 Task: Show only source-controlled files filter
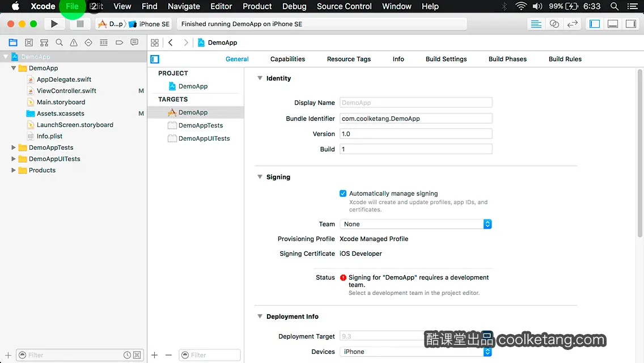point(137,355)
